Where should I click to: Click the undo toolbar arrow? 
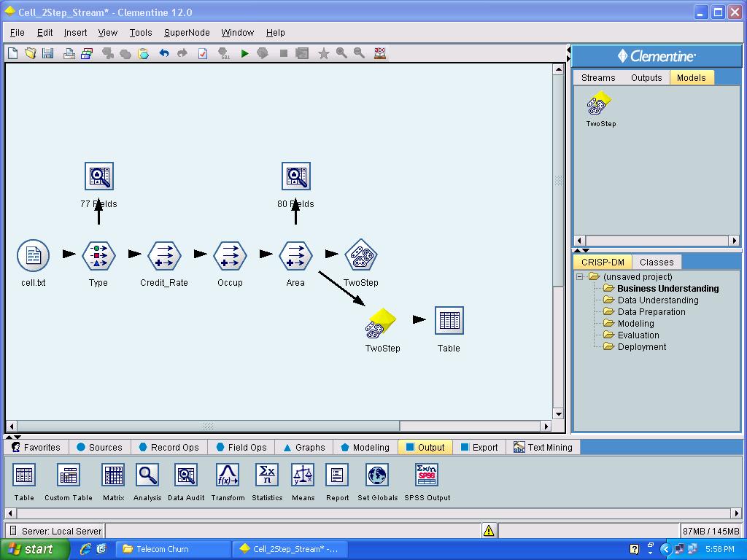[164, 53]
